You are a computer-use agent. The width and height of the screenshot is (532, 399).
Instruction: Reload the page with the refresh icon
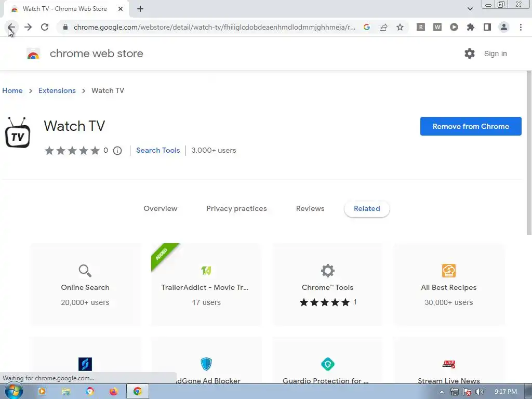[x=45, y=27]
